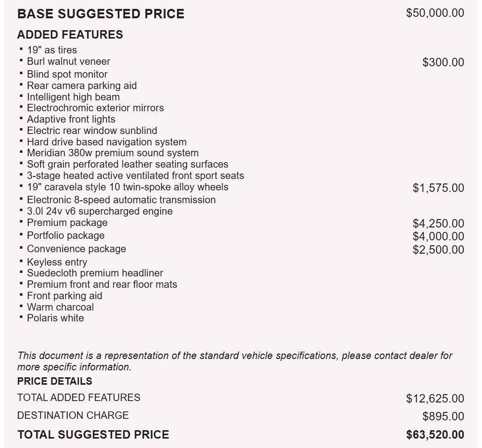Select the $1,575.00 alloy wheels price
The image size is (482, 448).
(x=438, y=188)
